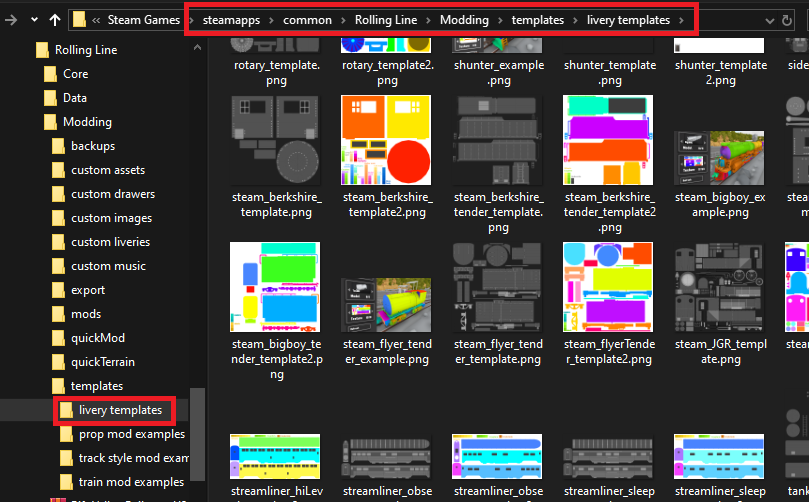The image size is (809, 502).
Task: Open address bar history dropdown
Action: coord(769,21)
